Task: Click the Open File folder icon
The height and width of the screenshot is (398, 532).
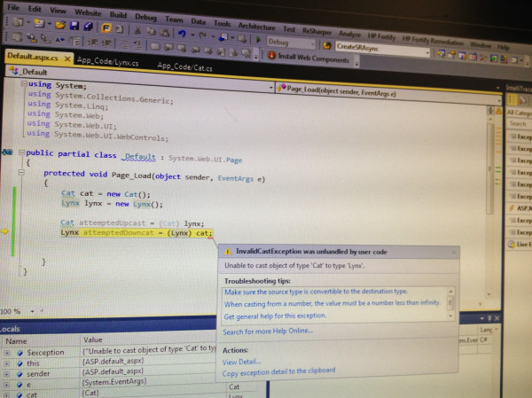Action: (x=60, y=25)
